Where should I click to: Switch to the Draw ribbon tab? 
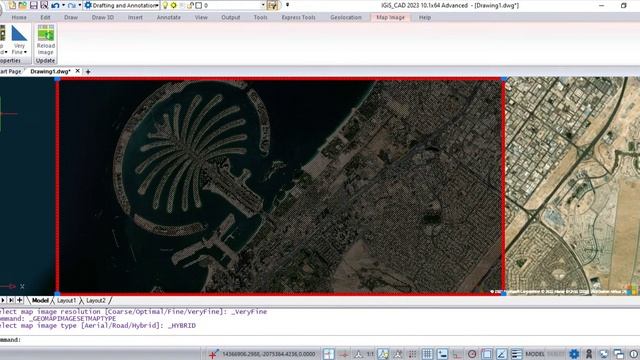click(x=71, y=18)
